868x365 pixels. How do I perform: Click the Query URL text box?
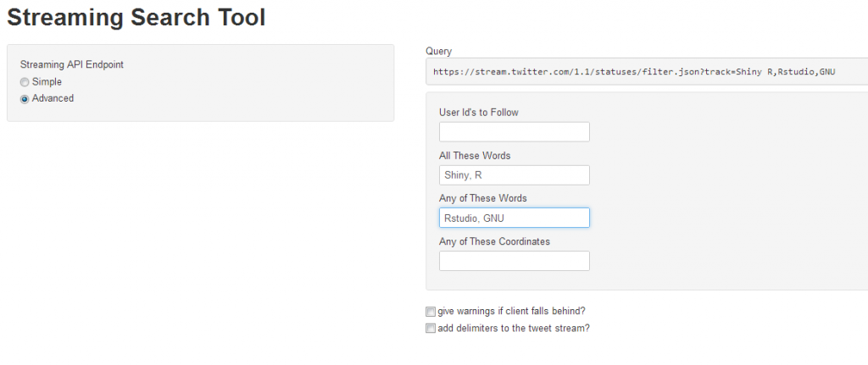[646, 72]
